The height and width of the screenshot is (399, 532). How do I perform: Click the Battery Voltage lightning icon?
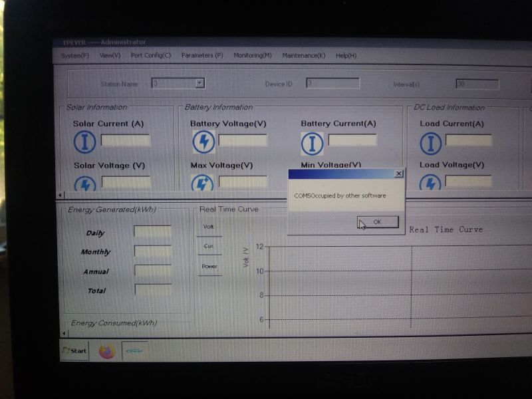pyautogui.click(x=203, y=142)
